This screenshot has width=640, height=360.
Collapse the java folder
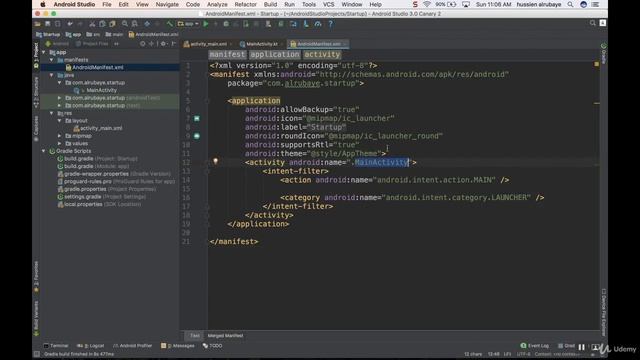(51, 75)
